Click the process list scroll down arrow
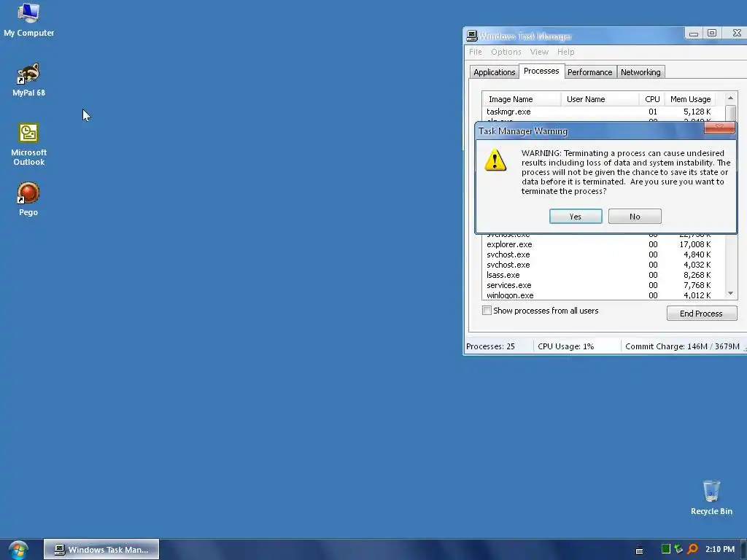 click(730, 293)
